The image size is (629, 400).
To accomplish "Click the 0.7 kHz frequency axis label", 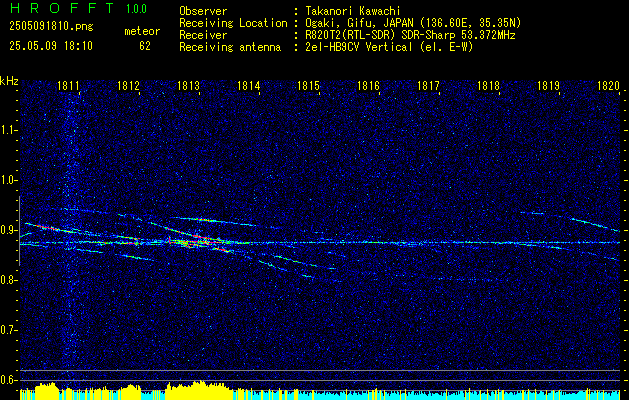I will coord(9,331).
